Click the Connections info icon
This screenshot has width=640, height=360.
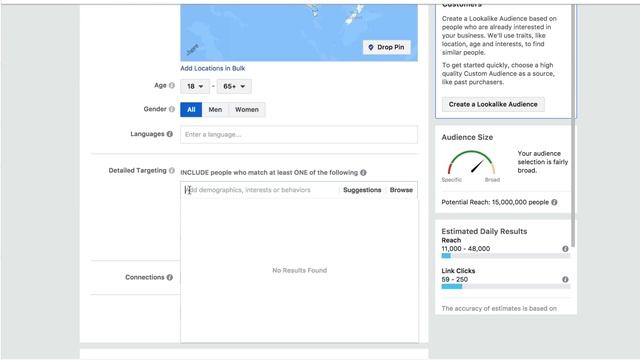tap(170, 277)
